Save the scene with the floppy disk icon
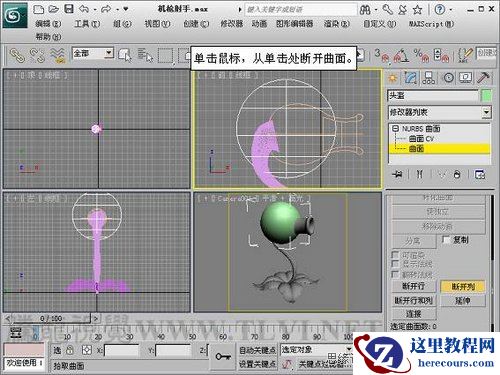Image resolution: width=500 pixels, height=375 pixels. click(69, 9)
